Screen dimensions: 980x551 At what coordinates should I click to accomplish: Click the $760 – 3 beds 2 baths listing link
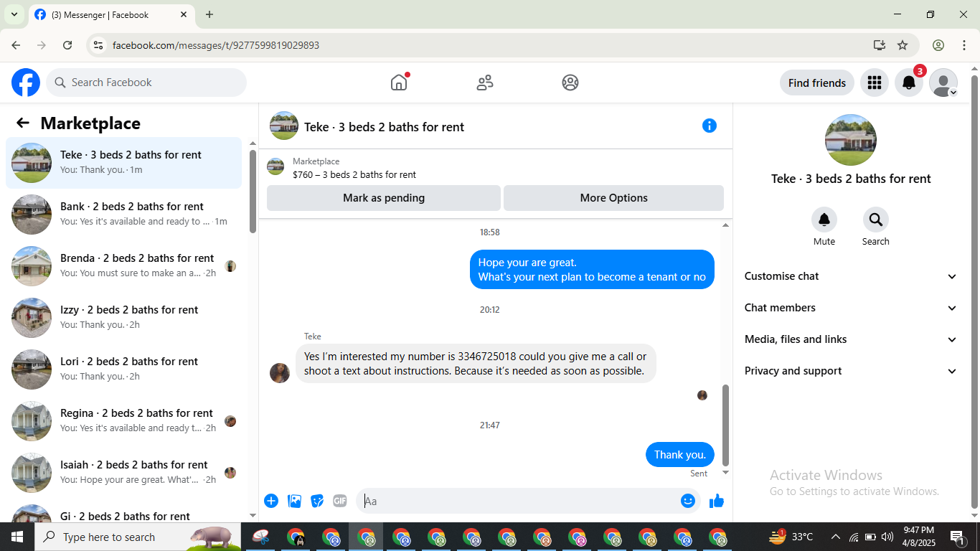pyautogui.click(x=354, y=174)
